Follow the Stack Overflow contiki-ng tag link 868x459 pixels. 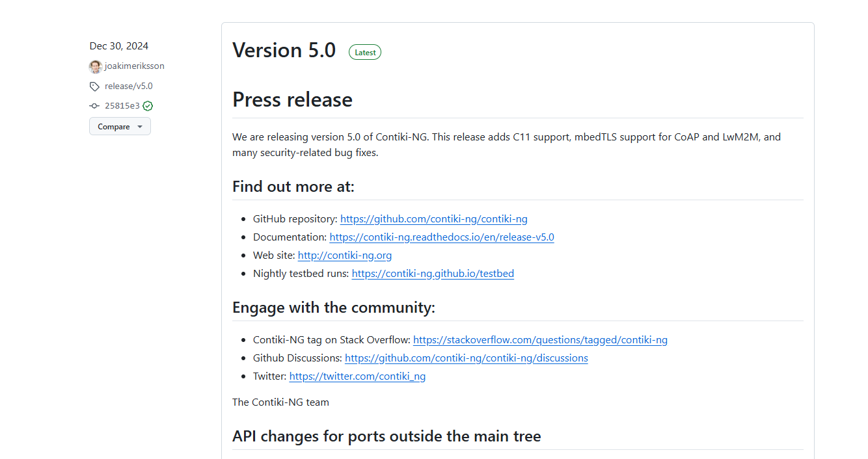[540, 340]
